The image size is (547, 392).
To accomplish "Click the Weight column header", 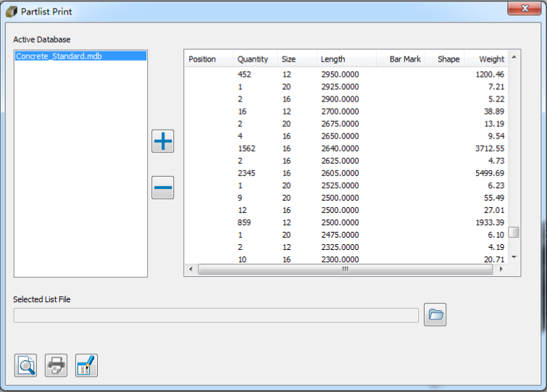I will [491, 59].
